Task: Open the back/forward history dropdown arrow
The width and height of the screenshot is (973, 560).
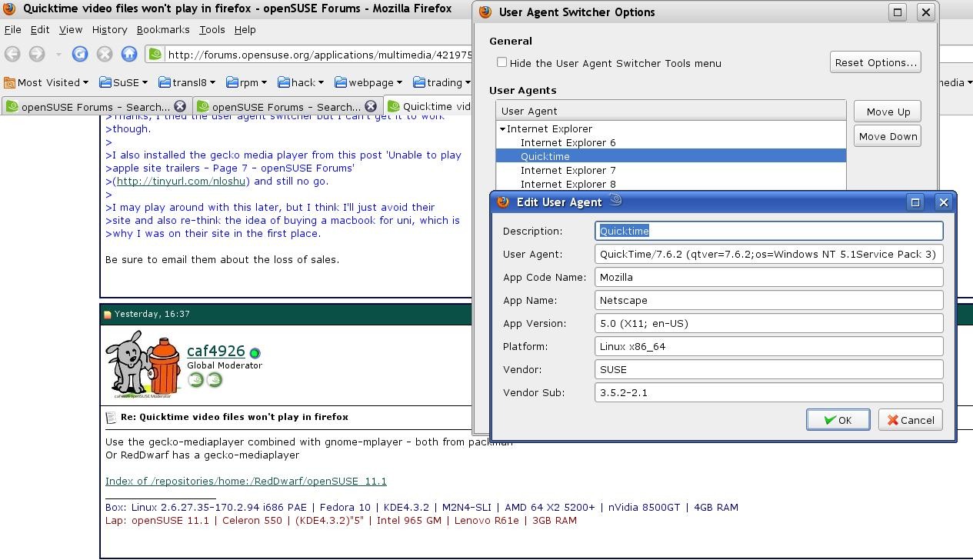Action: point(58,54)
